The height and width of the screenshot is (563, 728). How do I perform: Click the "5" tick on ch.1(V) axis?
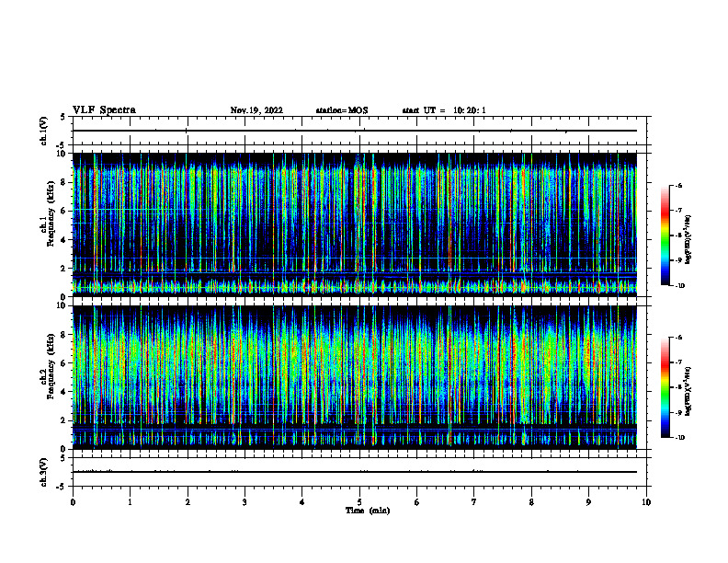coord(63,117)
